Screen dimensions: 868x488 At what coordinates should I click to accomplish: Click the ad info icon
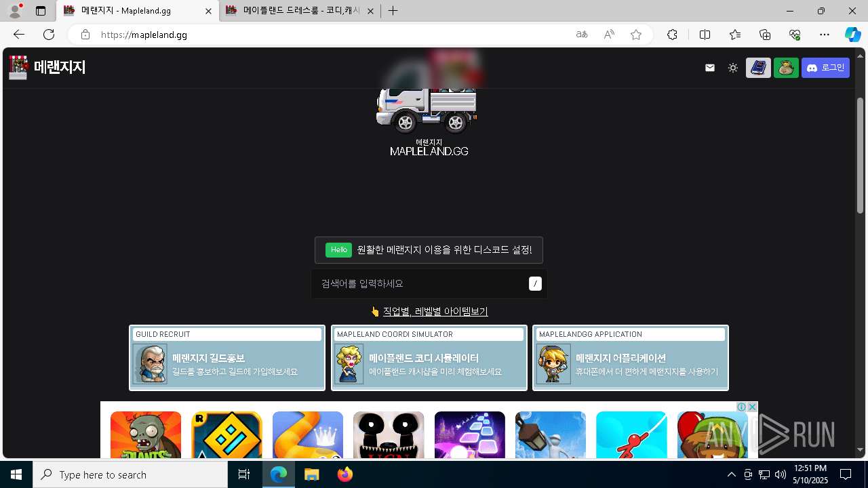742,407
